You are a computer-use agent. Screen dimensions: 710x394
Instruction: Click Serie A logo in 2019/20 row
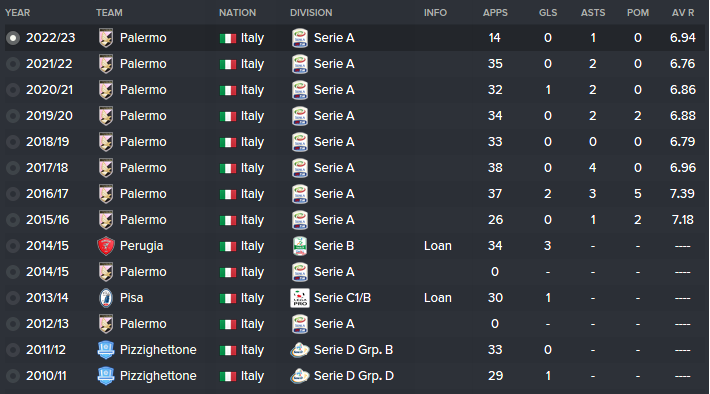300,116
